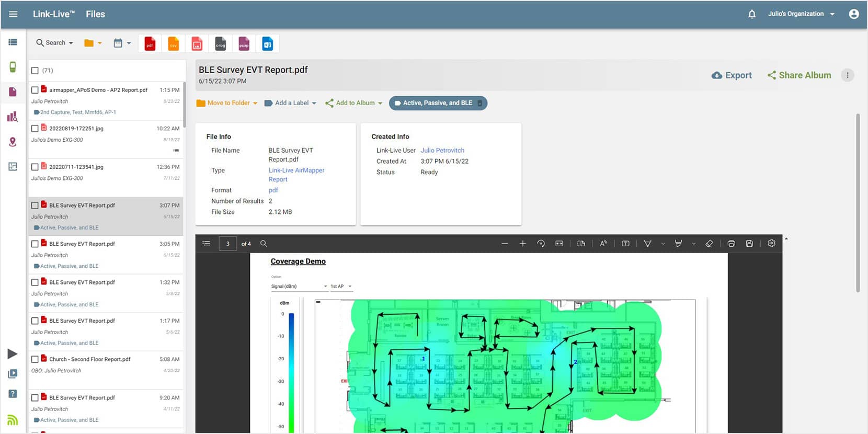Viewport: 868px width, 434px height.
Task: Open the hamburger navigation menu
Action: coord(13,14)
